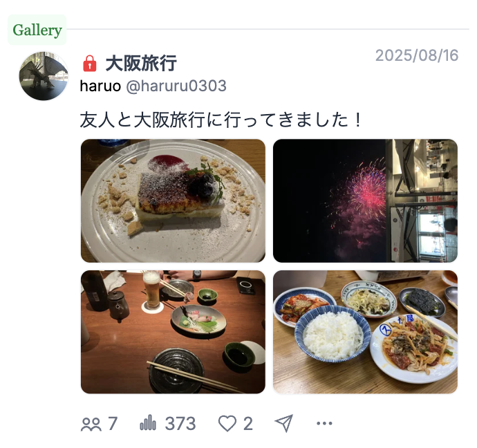Visit the @haruru0303 profile handle

point(176,86)
